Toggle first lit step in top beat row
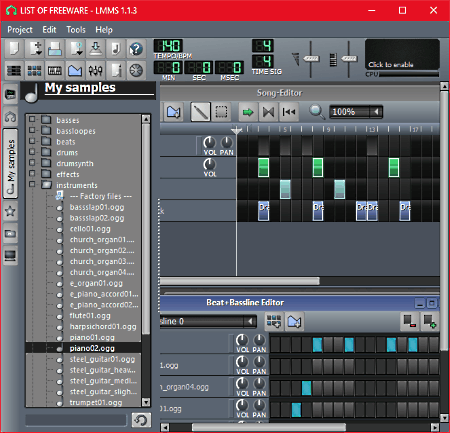 coord(317,344)
